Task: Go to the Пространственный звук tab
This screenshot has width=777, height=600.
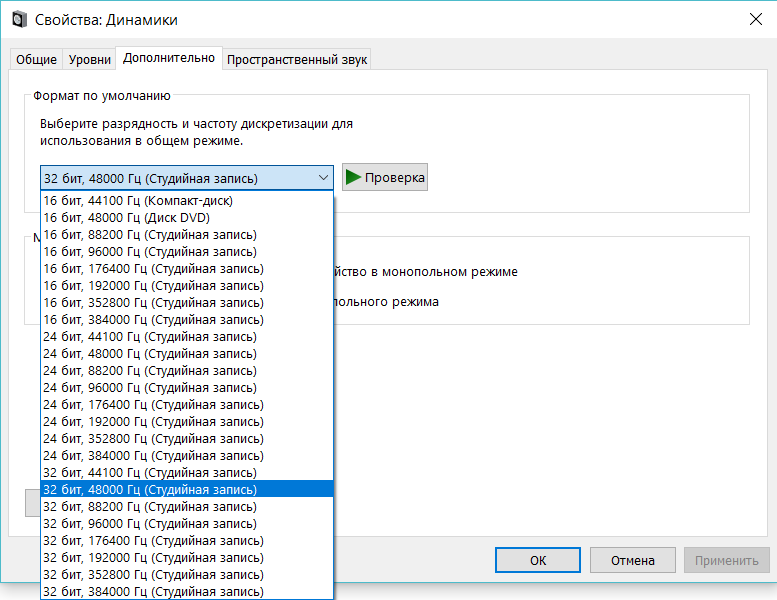Action: coord(296,59)
